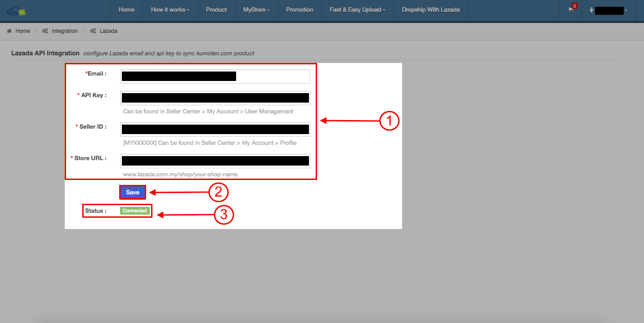Focus the Email input field
Viewport: 644px width, 323px height.
(215, 76)
